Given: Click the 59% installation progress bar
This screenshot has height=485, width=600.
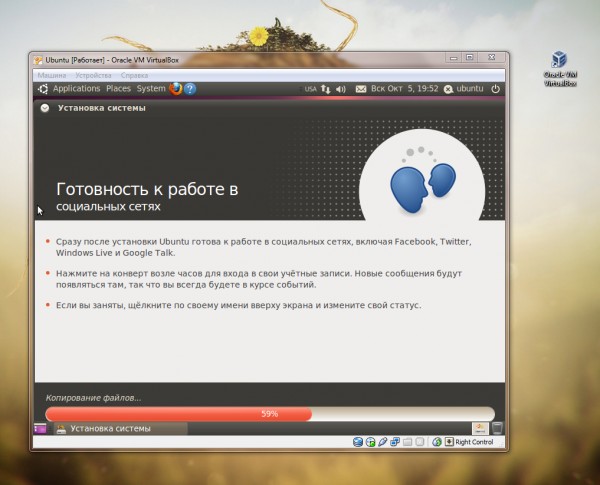Looking at the screenshot, I should 270,414.
